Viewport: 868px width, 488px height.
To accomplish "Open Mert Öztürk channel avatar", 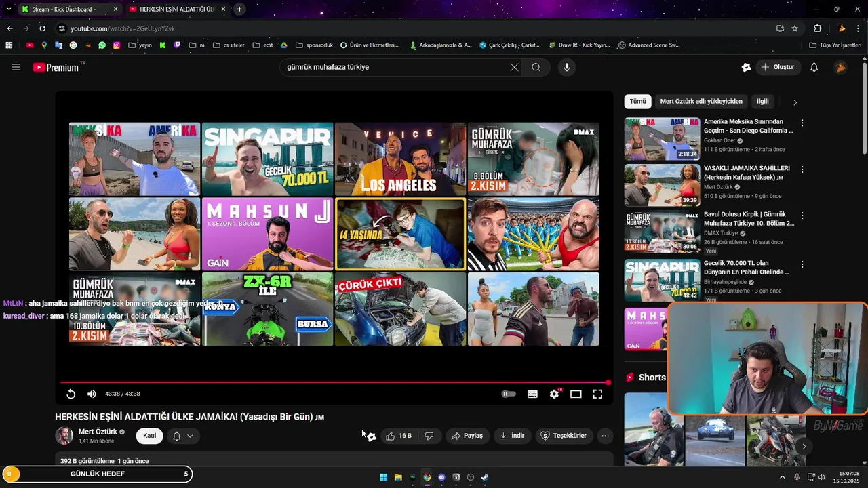I will 64,436.
